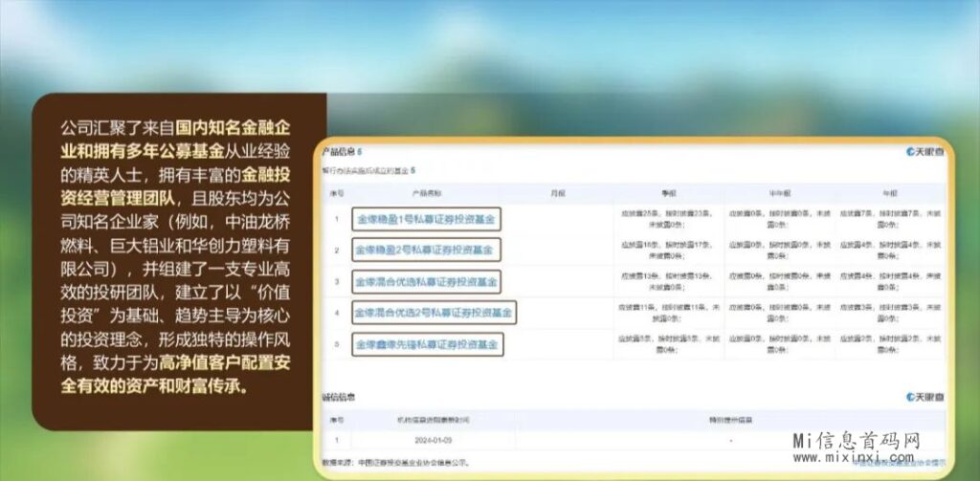Click the 机构信息资料最新时间 column header

click(x=433, y=419)
